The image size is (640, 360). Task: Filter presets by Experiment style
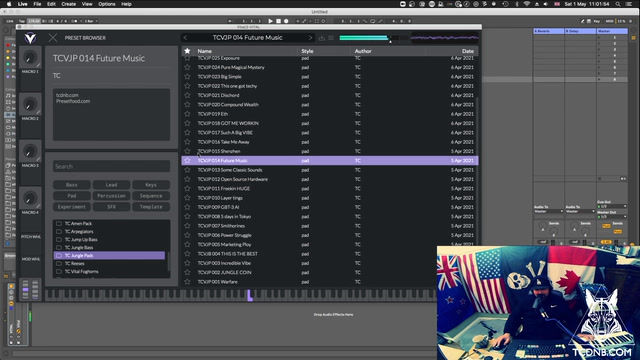(x=71, y=207)
